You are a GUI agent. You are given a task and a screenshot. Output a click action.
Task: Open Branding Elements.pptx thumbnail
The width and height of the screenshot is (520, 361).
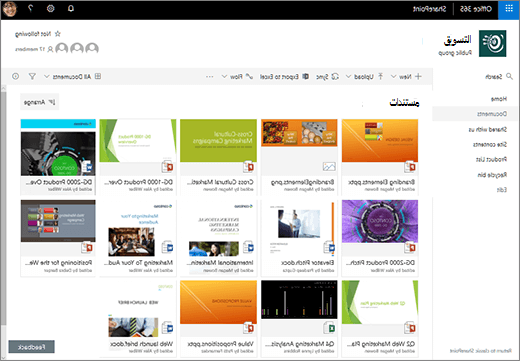[x=380, y=141]
